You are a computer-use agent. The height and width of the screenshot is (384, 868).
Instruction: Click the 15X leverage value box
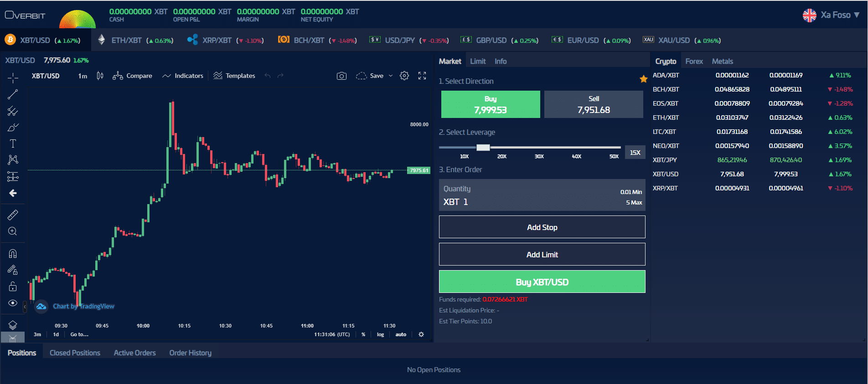635,153
